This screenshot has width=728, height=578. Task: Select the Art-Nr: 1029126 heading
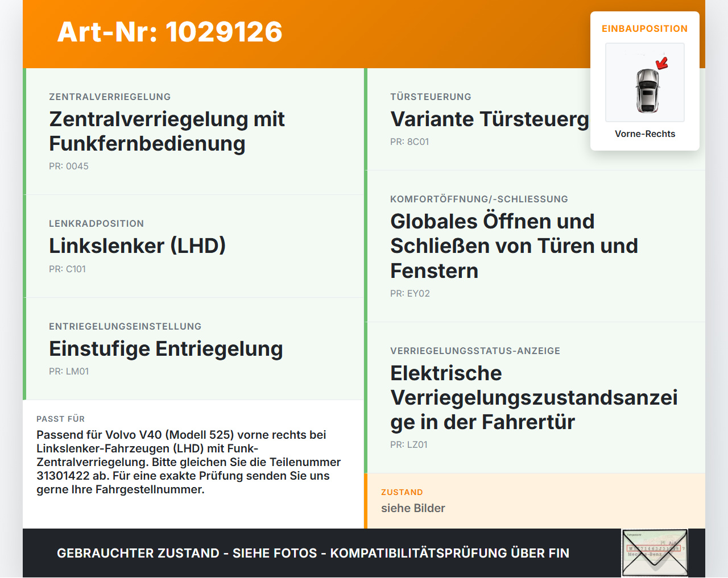[170, 32]
